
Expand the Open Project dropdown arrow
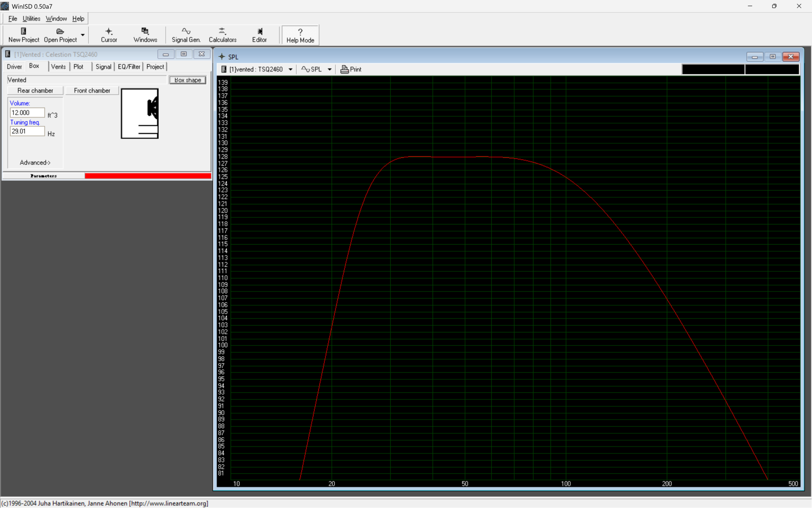[x=82, y=35]
